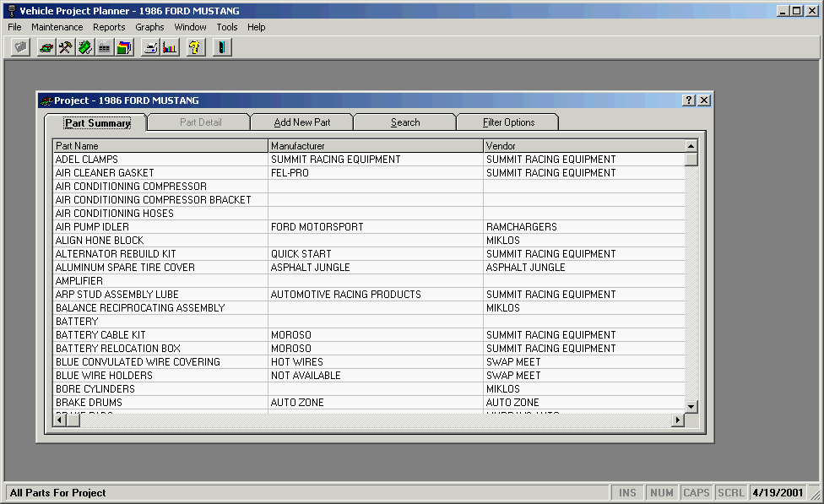The image size is (824, 504).
Task: Click the green money toolbar icon
Action: pyautogui.click(x=85, y=48)
